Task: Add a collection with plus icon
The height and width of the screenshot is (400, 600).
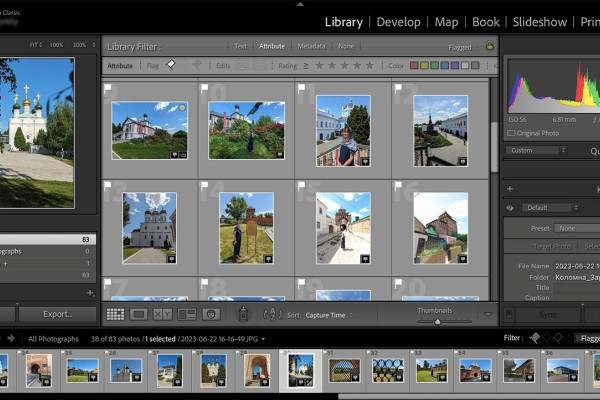Action: 90,293
